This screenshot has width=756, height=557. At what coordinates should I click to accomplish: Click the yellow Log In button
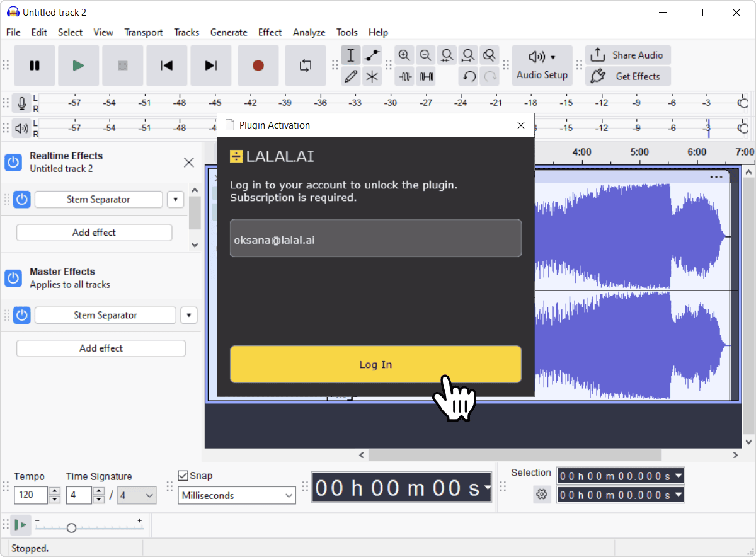(x=375, y=364)
